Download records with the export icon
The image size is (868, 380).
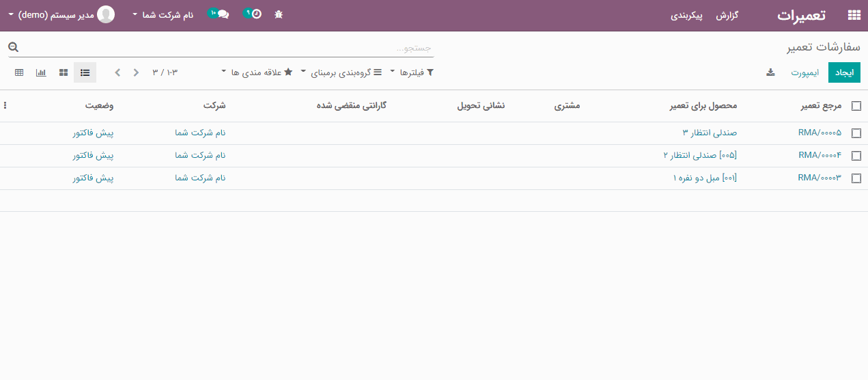pyautogui.click(x=770, y=72)
